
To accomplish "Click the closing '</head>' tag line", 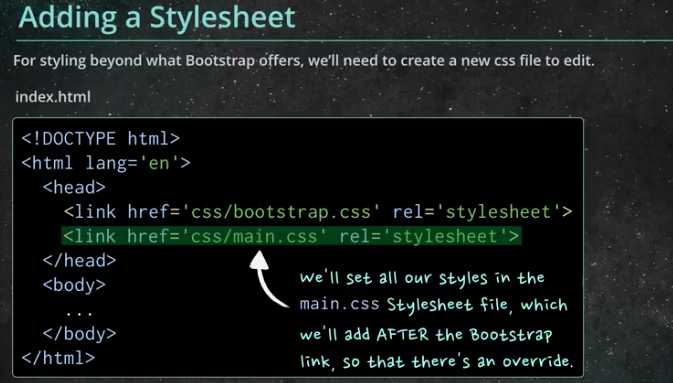I will [x=79, y=261].
